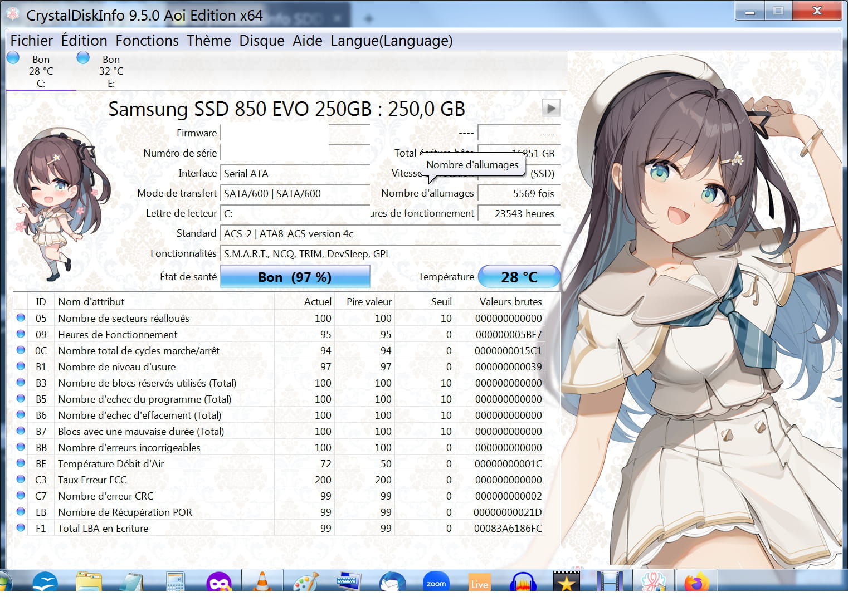The height and width of the screenshot is (616, 848).
Task: Select the row Nombre de Récupération POR
Action: pos(279,512)
